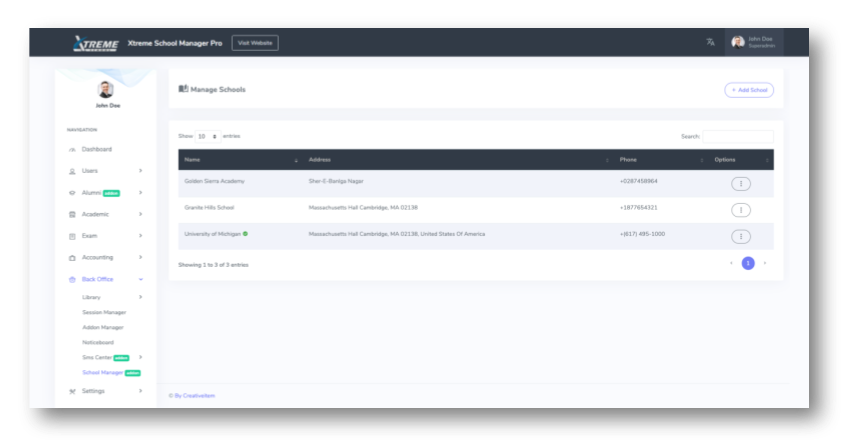843x448 pixels.
Task: Open options for University of Michigan
Action: 740,236
